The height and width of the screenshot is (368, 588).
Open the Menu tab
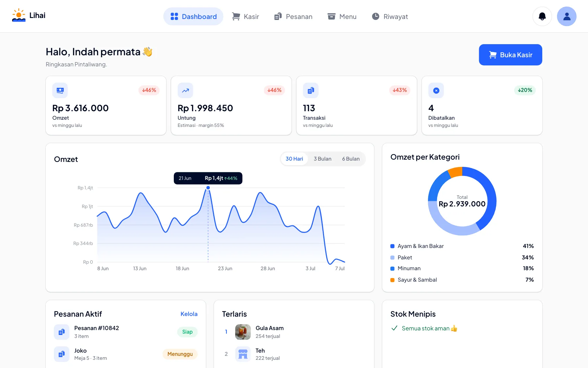click(342, 16)
